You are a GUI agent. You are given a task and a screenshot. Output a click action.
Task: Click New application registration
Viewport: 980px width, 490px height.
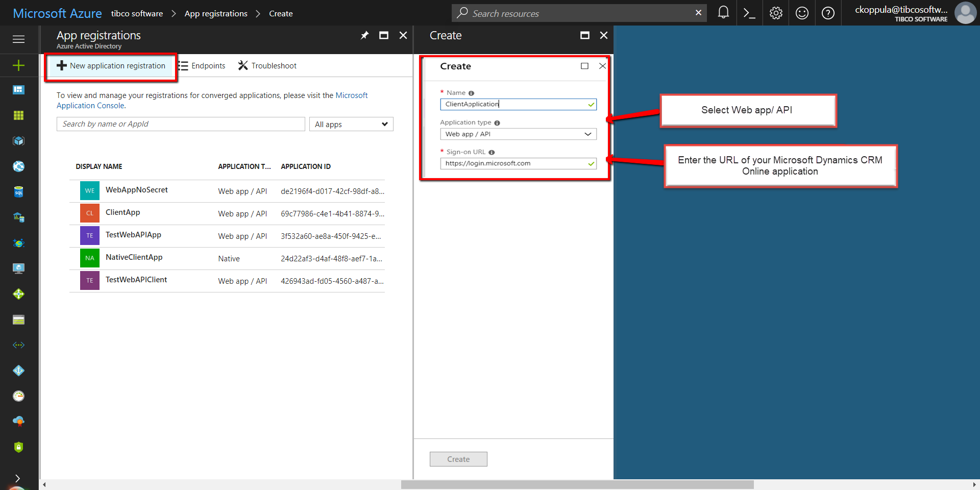[111, 66]
